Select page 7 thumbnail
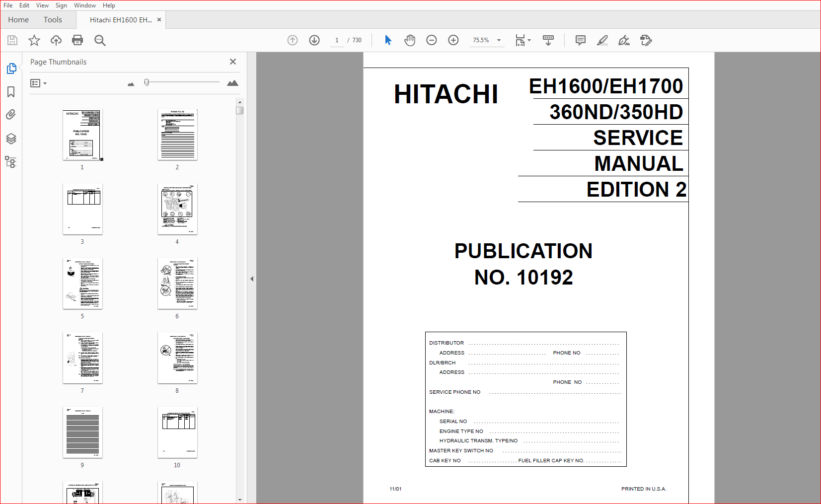This screenshot has width=821, height=504. coord(82,358)
